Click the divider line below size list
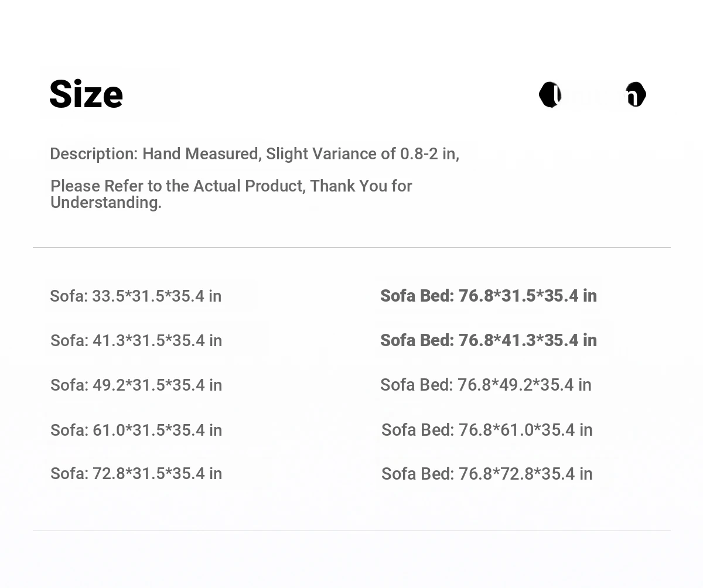This screenshot has height=588, width=703. (351, 531)
